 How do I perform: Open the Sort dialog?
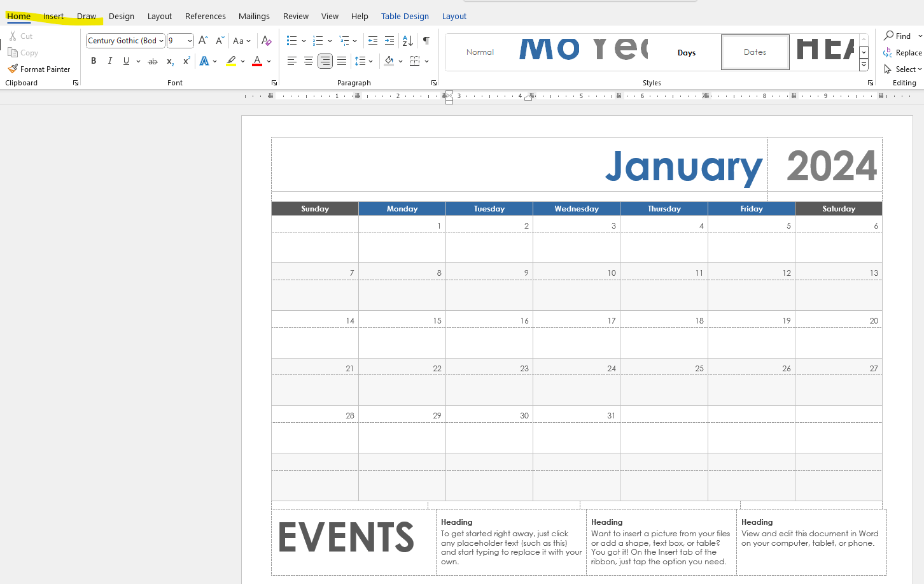[x=407, y=40]
